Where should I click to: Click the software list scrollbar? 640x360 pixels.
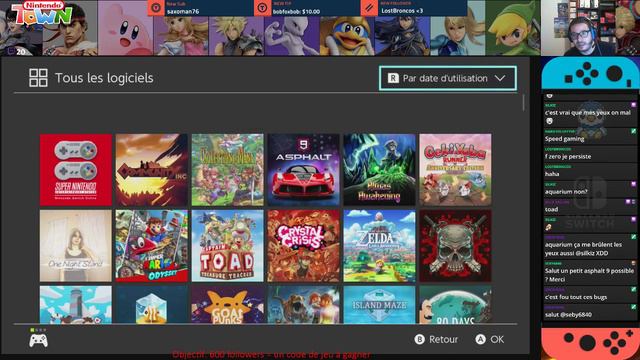(x=523, y=102)
